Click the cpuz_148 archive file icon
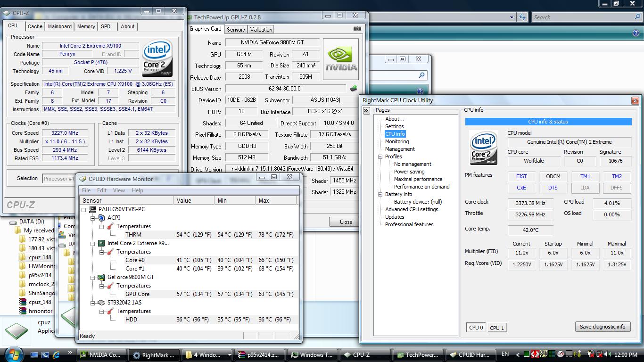 pyautogui.click(x=23, y=302)
